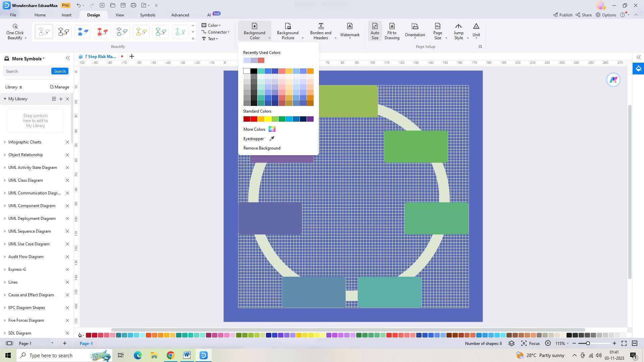
Task: Open the Advanced menu tab
Action: [180, 15]
